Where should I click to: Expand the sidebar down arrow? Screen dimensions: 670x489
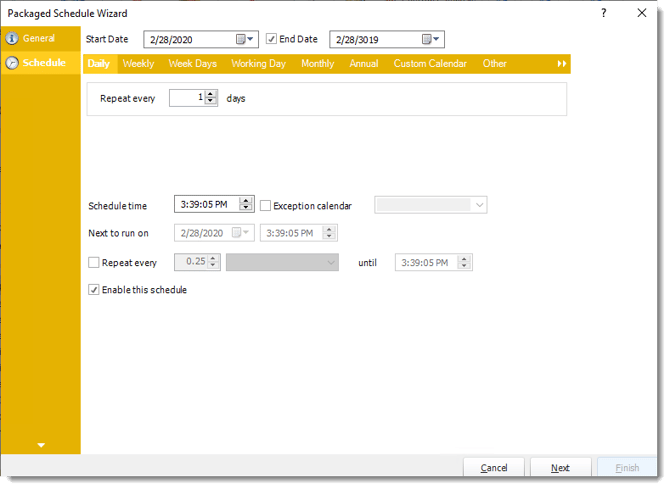click(x=41, y=445)
